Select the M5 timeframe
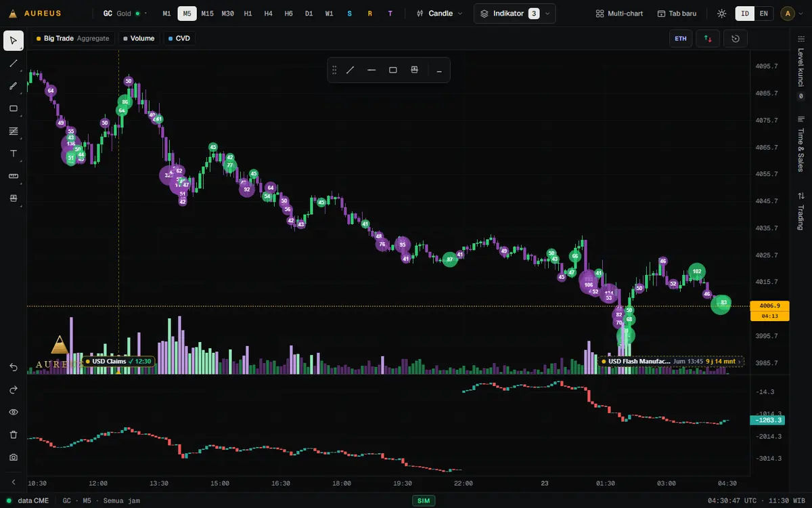The height and width of the screenshot is (508, 812). point(187,14)
